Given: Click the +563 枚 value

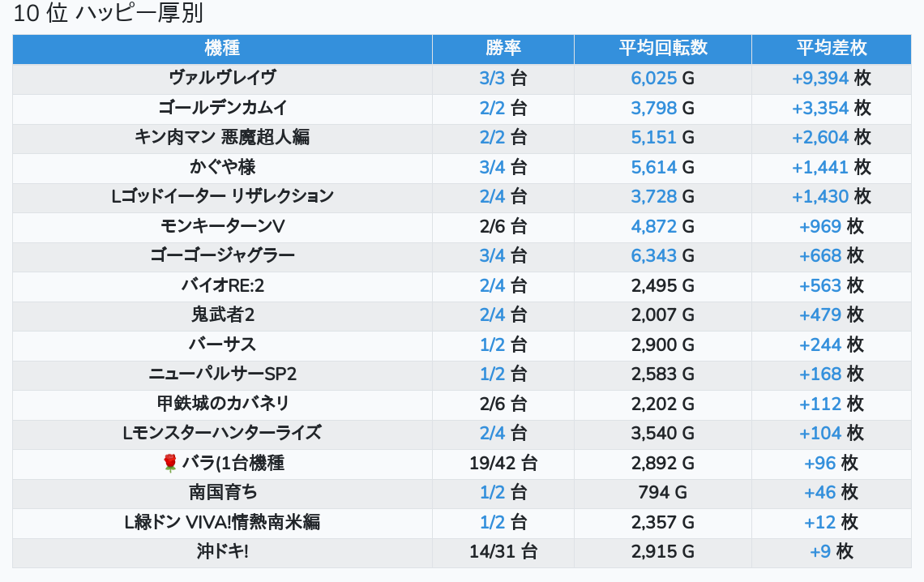Looking at the screenshot, I should pyautogui.click(x=832, y=285).
